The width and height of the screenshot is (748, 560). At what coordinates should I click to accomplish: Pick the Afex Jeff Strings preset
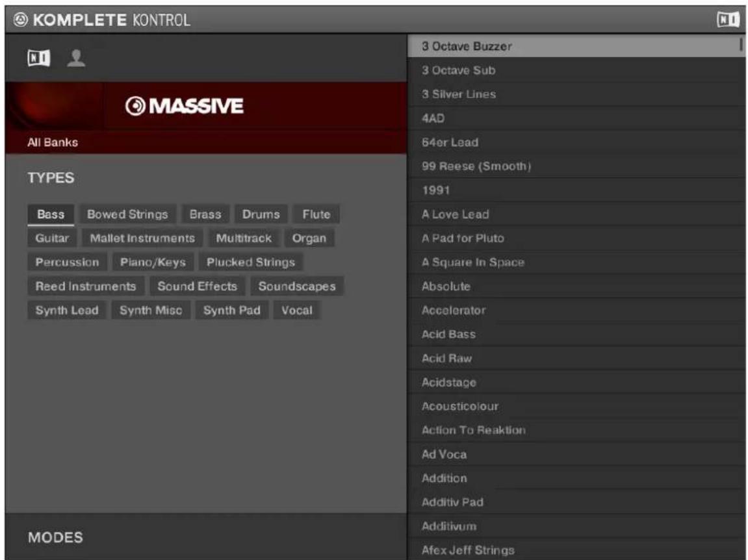coord(576,550)
